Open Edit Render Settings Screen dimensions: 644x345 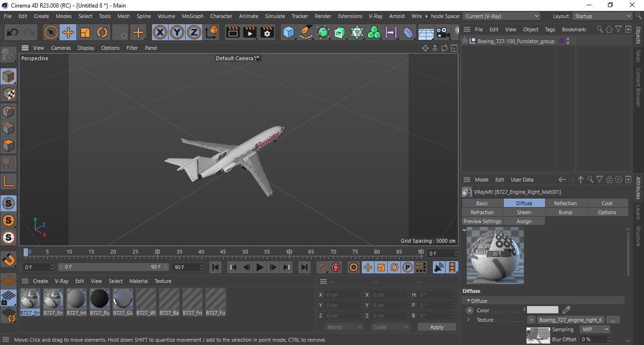(x=267, y=33)
